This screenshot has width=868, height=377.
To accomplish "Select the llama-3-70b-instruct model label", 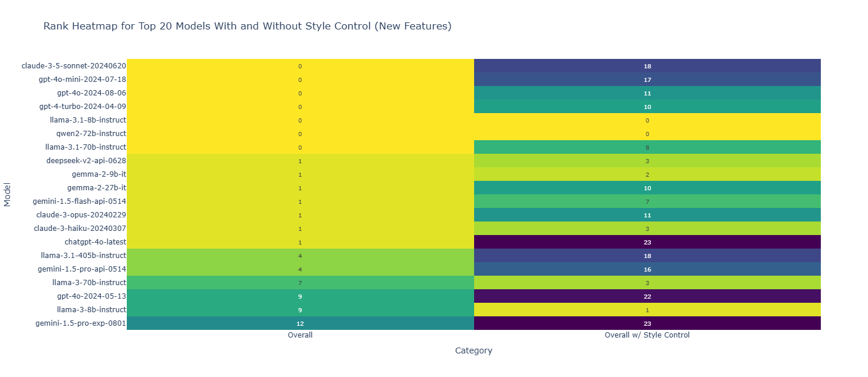I will pos(89,283).
